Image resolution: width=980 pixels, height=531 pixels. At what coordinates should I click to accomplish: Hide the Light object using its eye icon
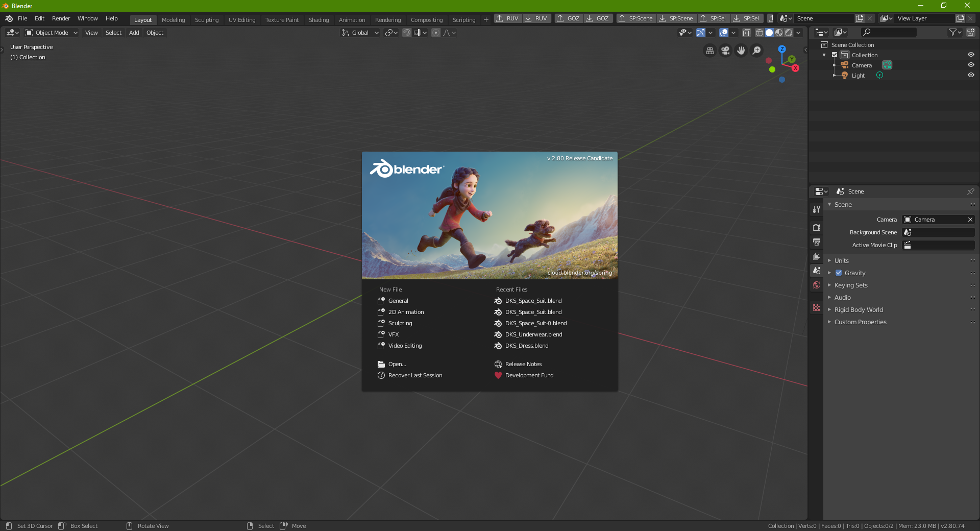[x=971, y=75]
